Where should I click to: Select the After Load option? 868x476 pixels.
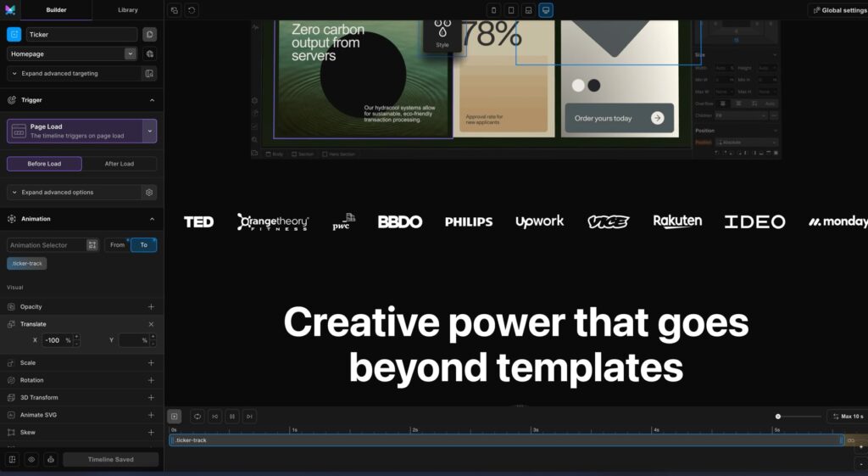click(120, 164)
